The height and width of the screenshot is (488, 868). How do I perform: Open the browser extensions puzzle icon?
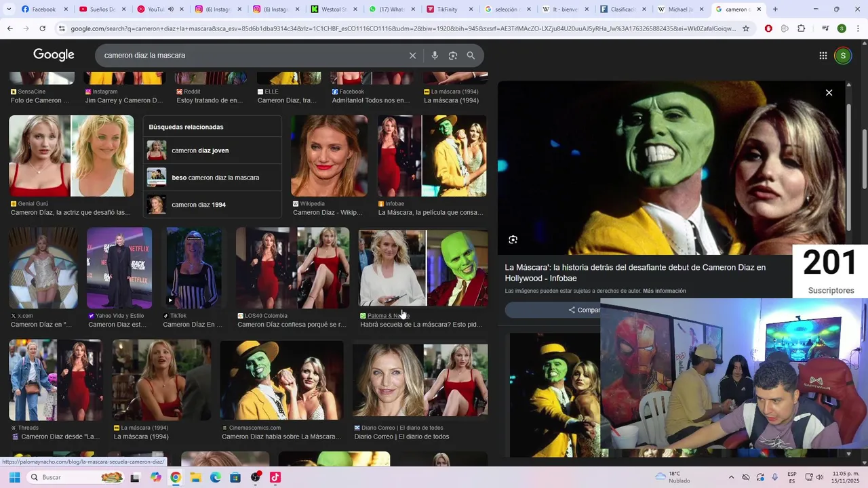tap(801, 28)
